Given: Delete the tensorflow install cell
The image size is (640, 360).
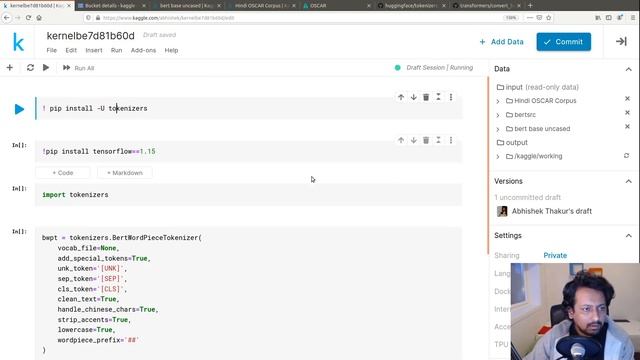Looking at the screenshot, I should [x=426, y=140].
